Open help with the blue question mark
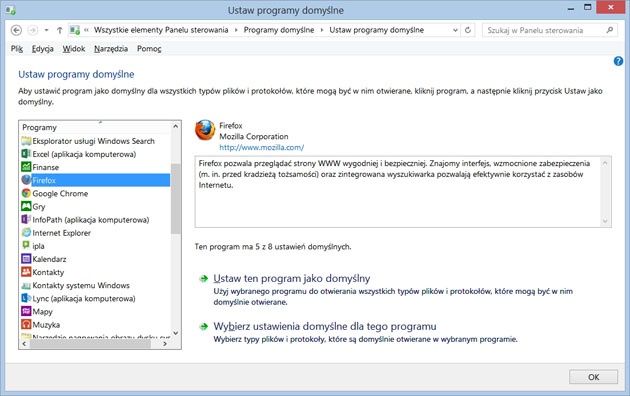This screenshot has width=630, height=396. (x=618, y=61)
